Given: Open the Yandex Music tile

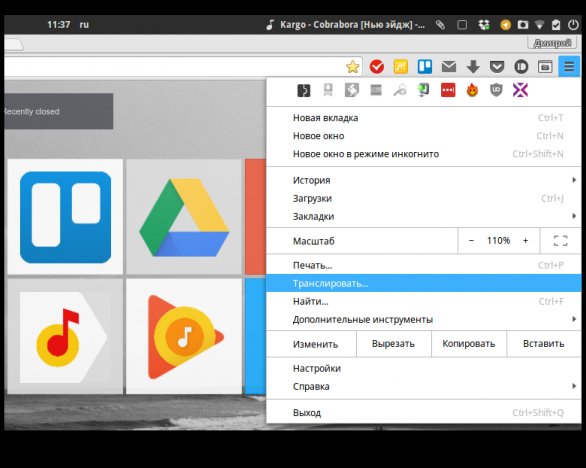Looking at the screenshot, I should pyautogui.click(x=65, y=336).
